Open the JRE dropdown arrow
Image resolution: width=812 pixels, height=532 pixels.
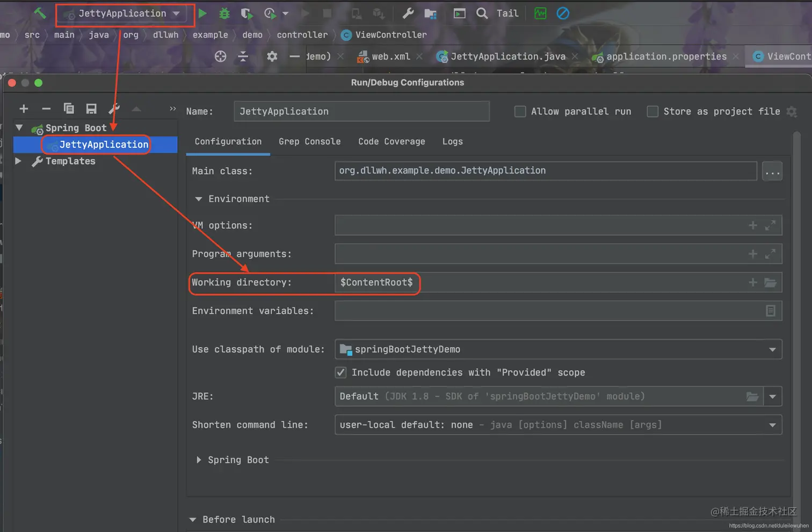(x=772, y=397)
